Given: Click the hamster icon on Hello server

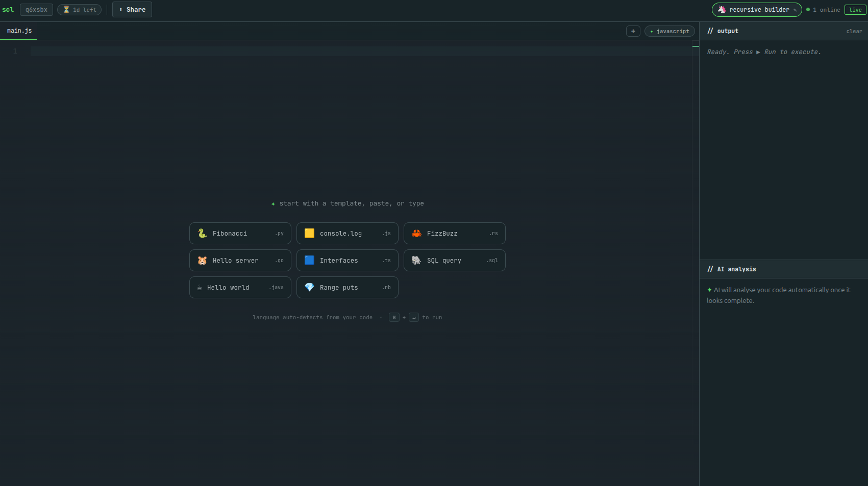Looking at the screenshot, I should pyautogui.click(x=202, y=260).
